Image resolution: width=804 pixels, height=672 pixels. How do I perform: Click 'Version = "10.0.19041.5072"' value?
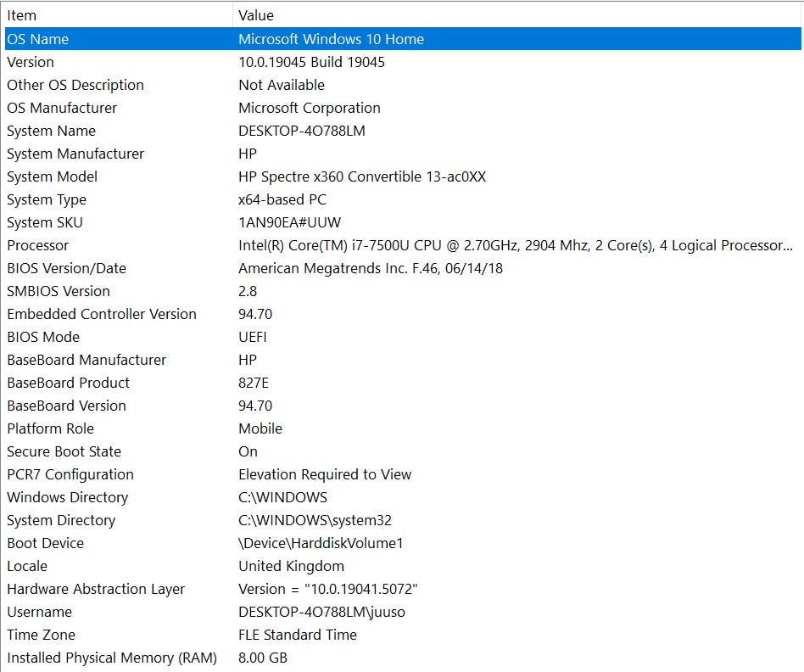coord(328,589)
